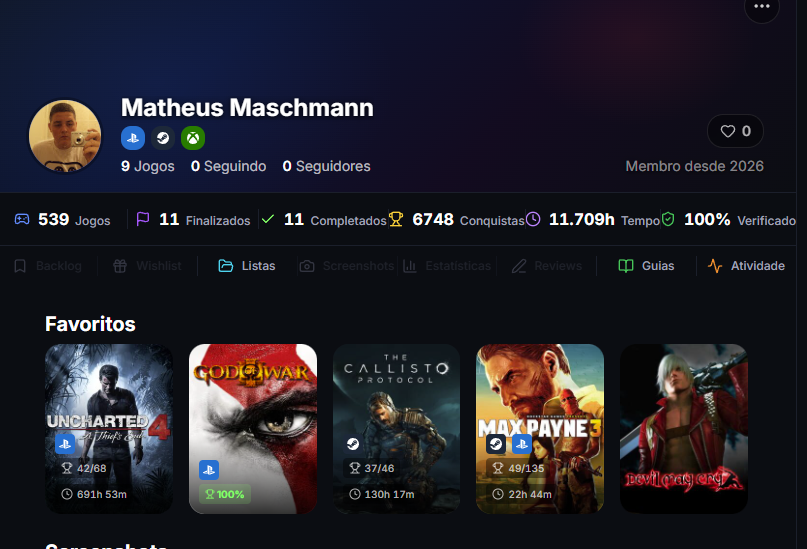Open the Estatísticas tab
The width and height of the screenshot is (807, 549).
click(x=447, y=266)
